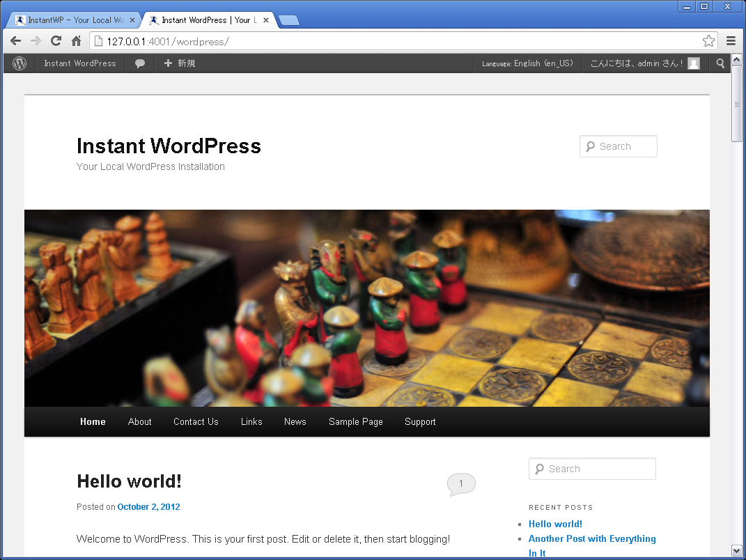
Task: Click the sidebar Search field
Action: click(x=592, y=469)
